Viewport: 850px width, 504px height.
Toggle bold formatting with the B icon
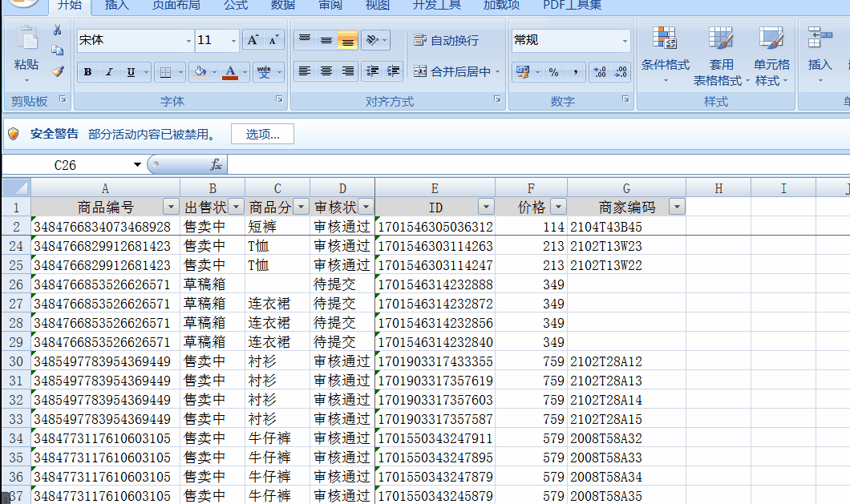(x=87, y=72)
